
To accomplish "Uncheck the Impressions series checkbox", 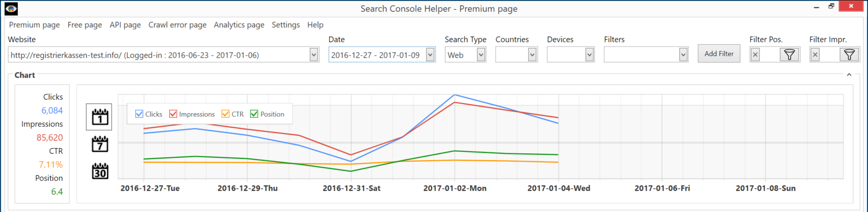I will [x=173, y=114].
